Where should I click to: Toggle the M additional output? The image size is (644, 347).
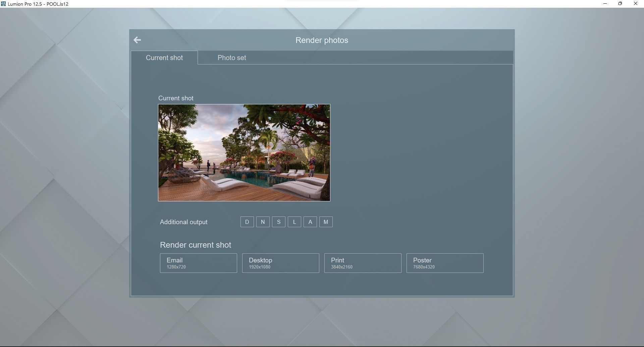pyautogui.click(x=326, y=222)
